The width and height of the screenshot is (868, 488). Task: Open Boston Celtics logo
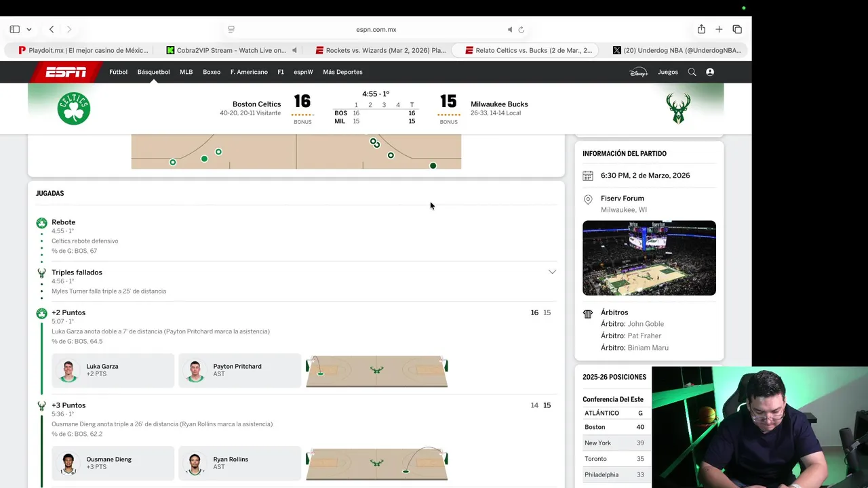pyautogui.click(x=74, y=108)
